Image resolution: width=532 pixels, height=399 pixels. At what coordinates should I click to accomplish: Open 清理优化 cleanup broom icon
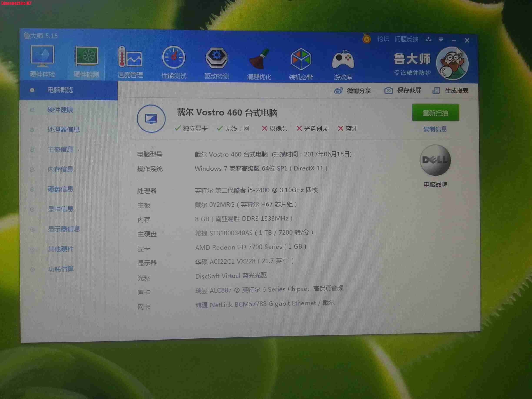pyautogui.click(x=259, y=59)
